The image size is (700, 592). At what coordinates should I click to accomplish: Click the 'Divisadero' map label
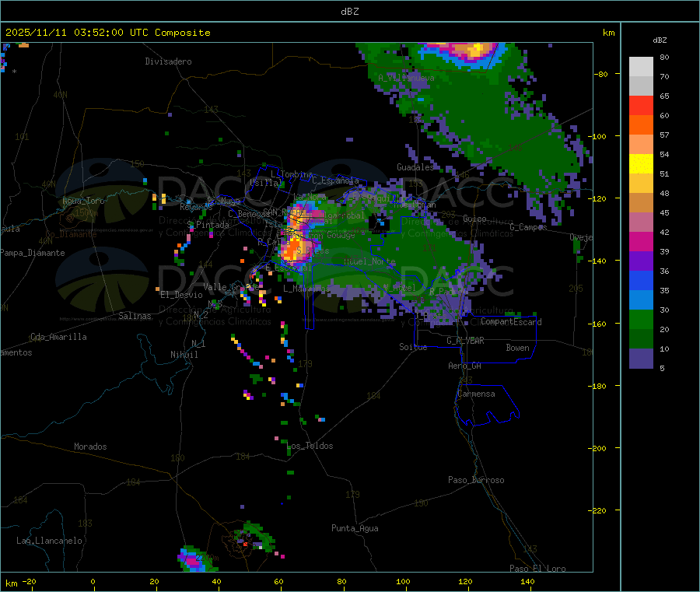pos(168,61)
